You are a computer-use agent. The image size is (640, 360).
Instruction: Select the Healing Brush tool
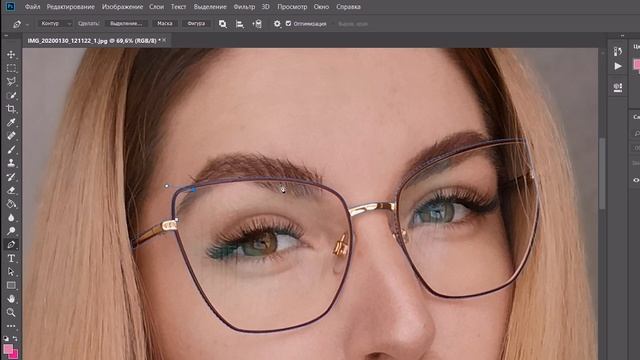(11, 136)
